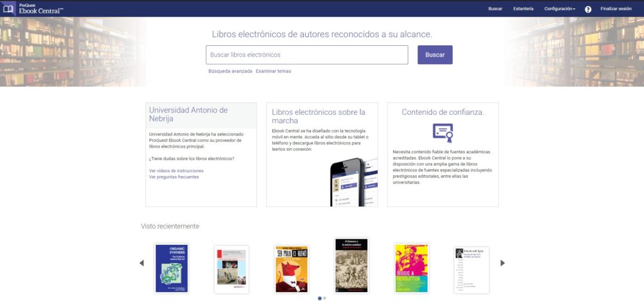
Task: Open Buscar in the top navigation
Action: [496, 9]
